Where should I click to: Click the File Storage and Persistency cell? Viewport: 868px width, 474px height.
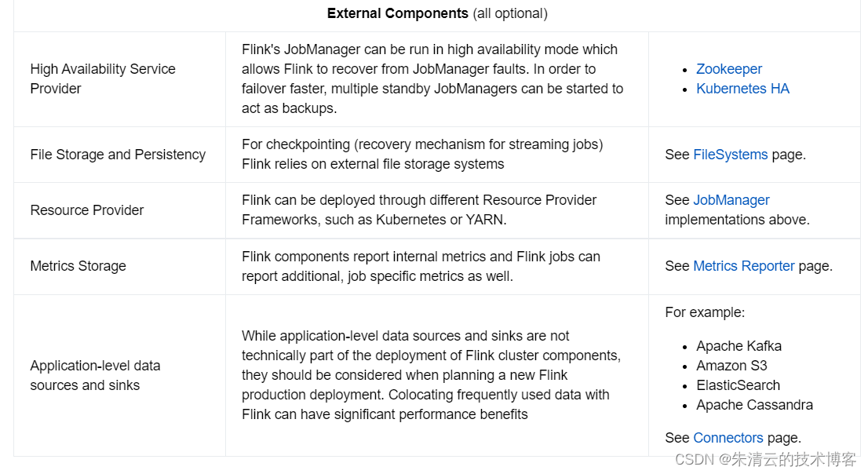coord(118,155)
